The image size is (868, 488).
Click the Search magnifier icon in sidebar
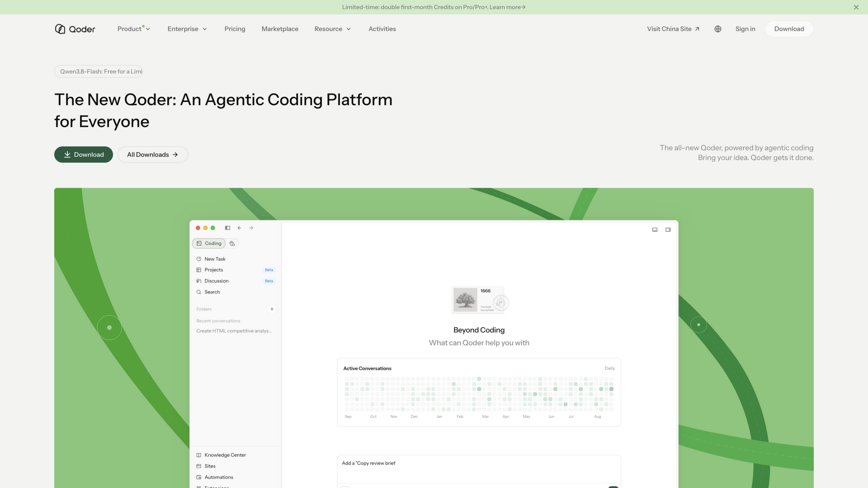[x=198, y=292]
